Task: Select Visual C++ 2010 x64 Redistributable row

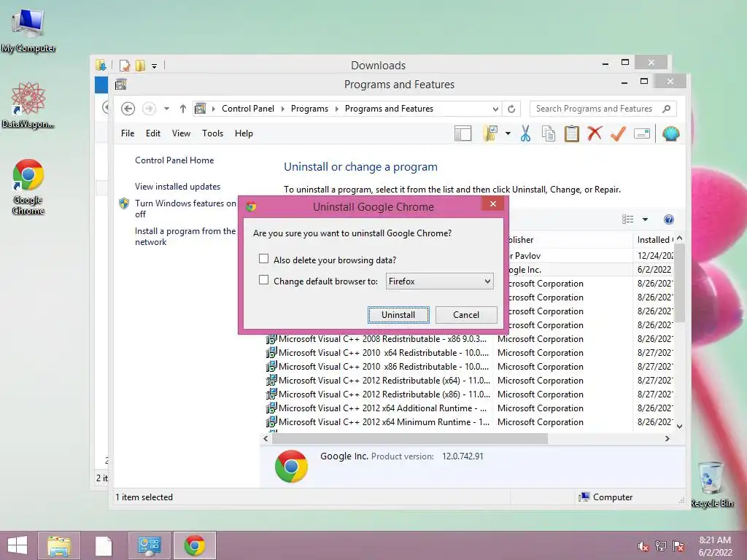Action: (x=470, y=353)
